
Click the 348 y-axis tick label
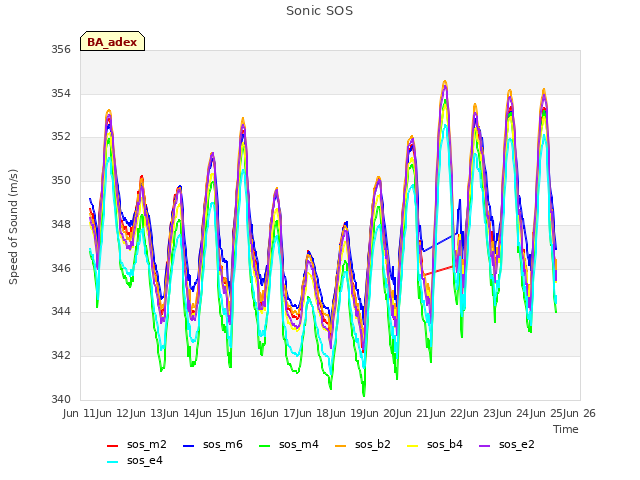pos(61,224)
